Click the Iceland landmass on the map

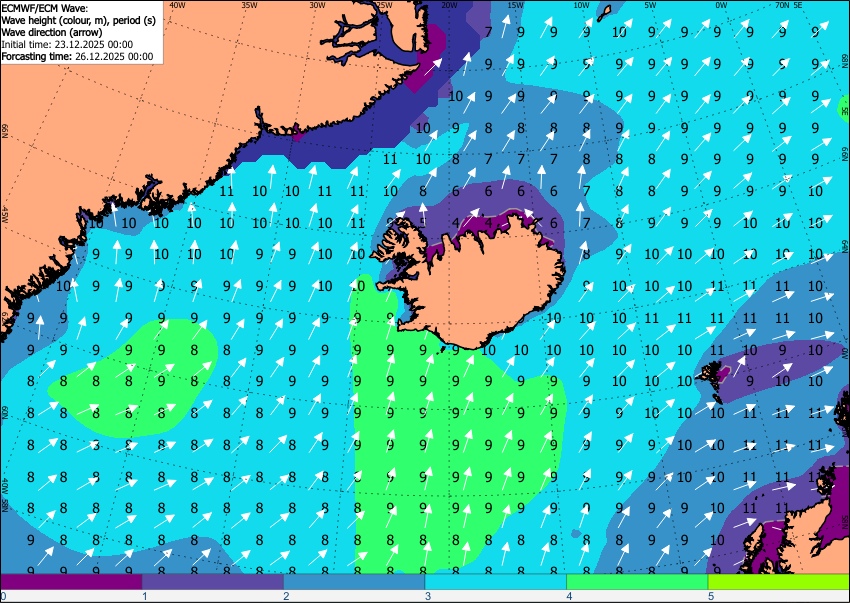(x=482, y=282)
